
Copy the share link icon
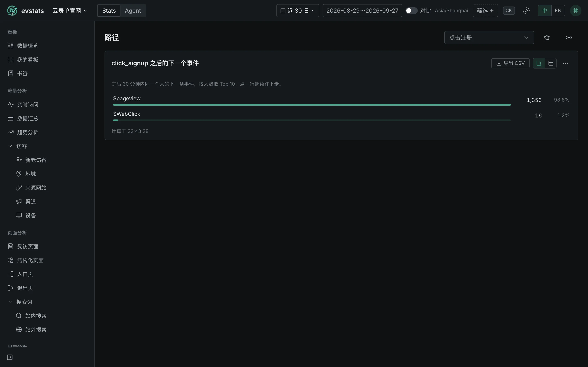pyautogui.click(x=569, y=37)
